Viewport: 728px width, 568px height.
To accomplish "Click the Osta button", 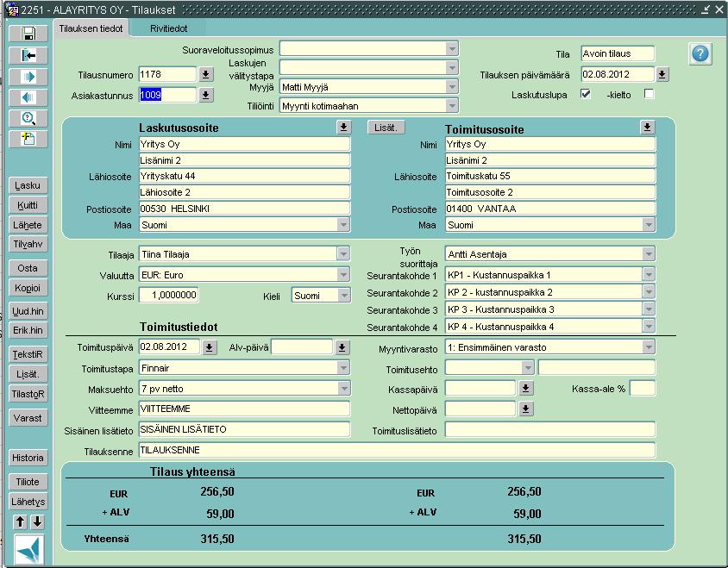I will (28, 268).
